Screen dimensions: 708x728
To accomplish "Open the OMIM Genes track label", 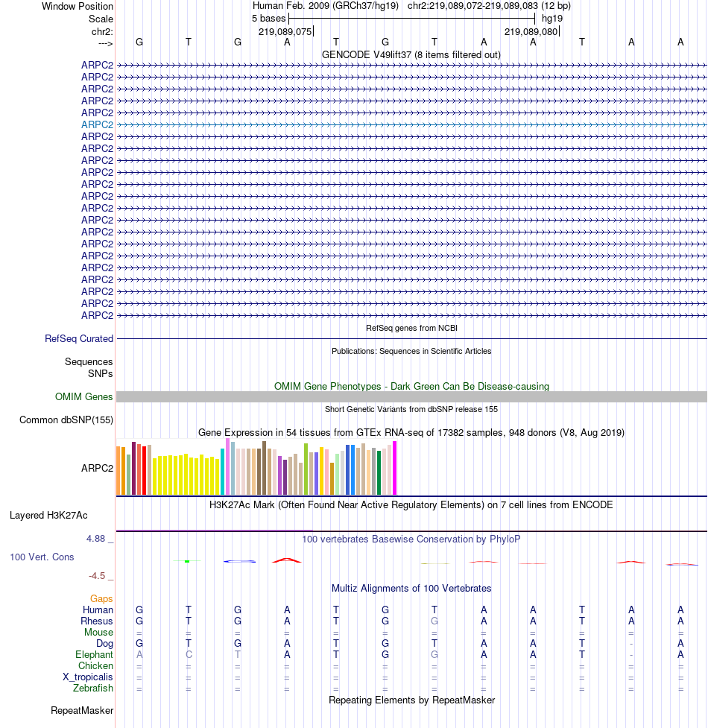I will [83, 396].
